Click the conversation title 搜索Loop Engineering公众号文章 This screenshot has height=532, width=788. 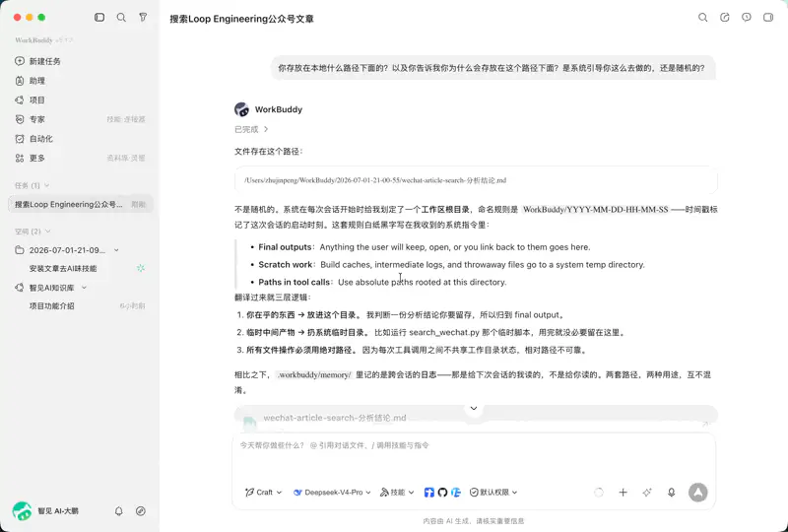click(241, 19)
